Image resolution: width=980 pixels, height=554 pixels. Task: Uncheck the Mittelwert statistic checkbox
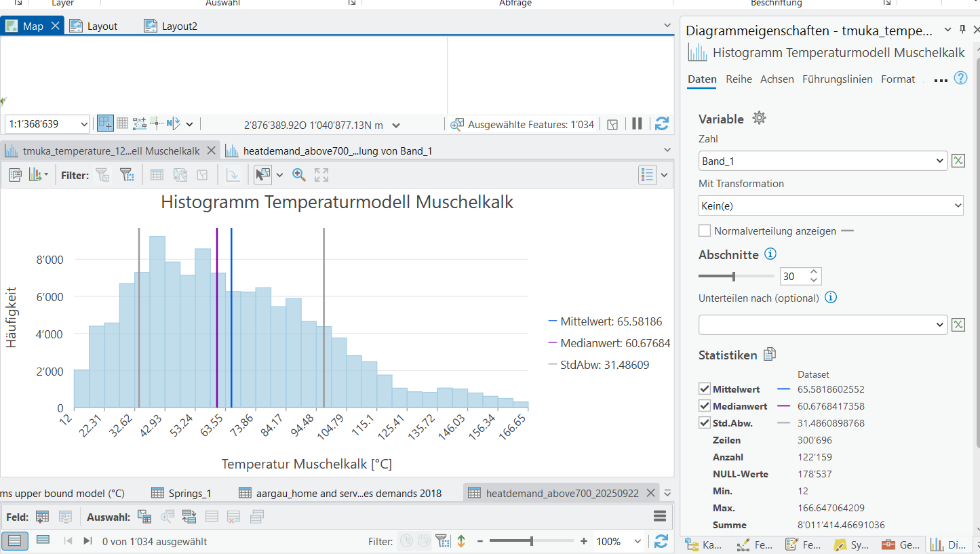tap(705, 389)
